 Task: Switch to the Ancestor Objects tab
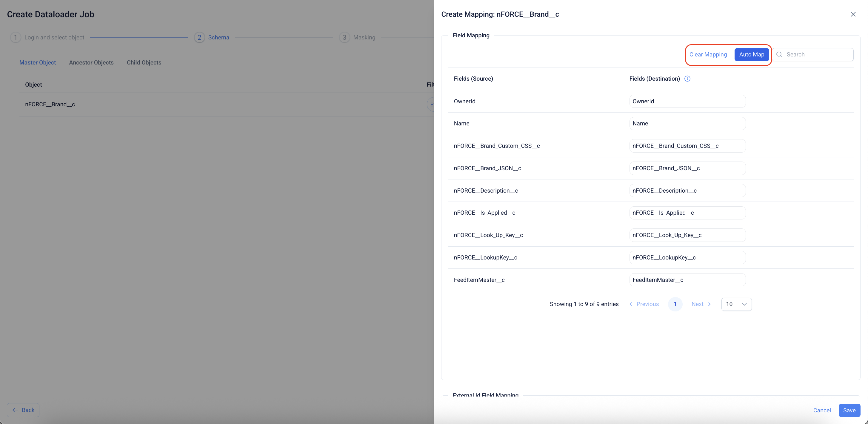click(91, 62)
